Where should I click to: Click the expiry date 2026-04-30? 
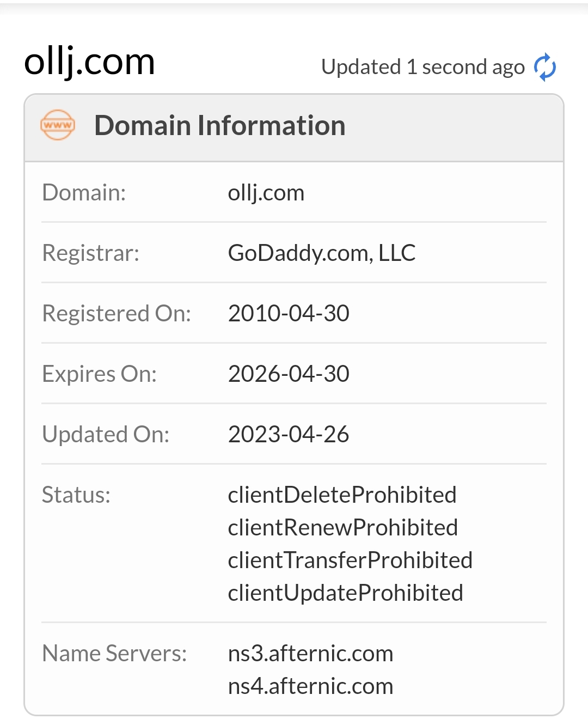tap(289, 374)
